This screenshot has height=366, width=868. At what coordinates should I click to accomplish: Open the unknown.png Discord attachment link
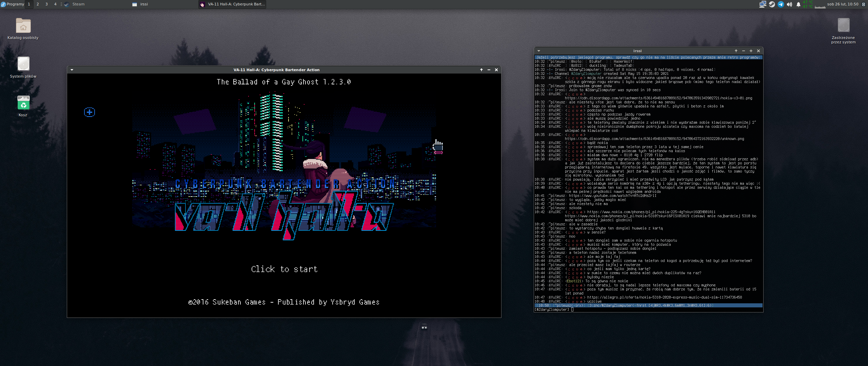654,139
